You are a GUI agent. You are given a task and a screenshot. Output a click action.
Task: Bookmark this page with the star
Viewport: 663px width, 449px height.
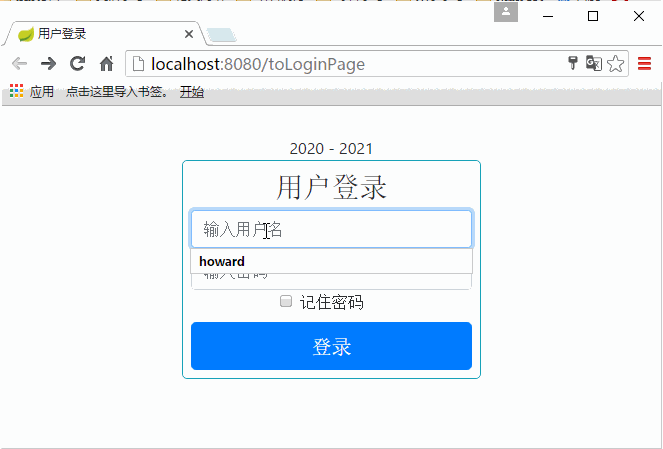click(x=616, y=64)
